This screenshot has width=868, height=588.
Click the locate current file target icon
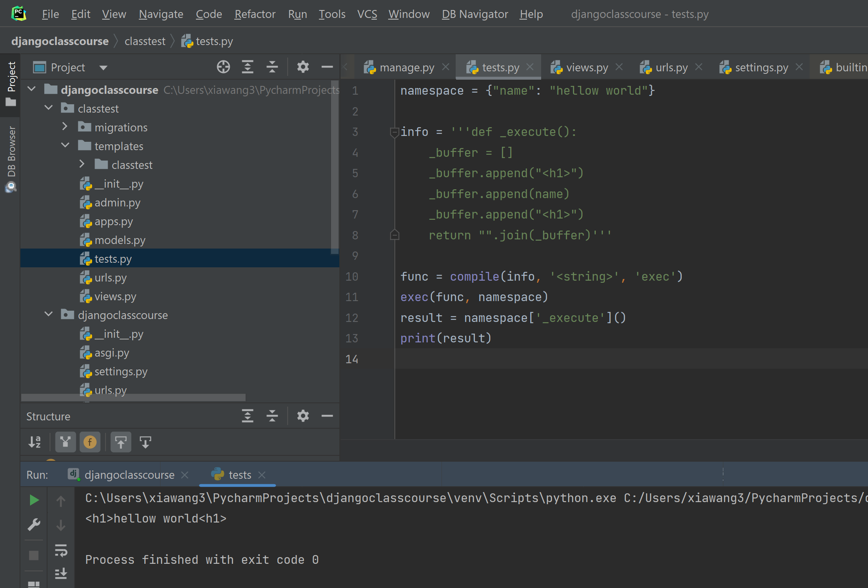point(223,67)
